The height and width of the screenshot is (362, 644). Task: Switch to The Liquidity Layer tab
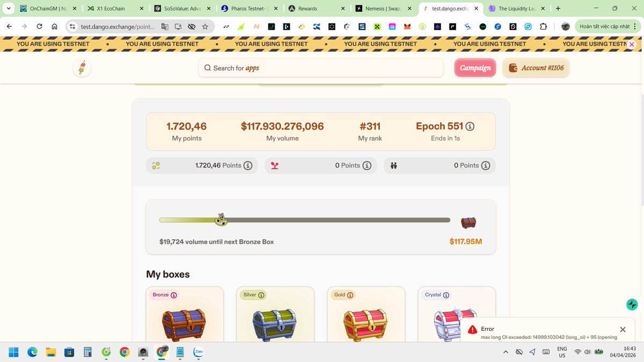[517, 9]
